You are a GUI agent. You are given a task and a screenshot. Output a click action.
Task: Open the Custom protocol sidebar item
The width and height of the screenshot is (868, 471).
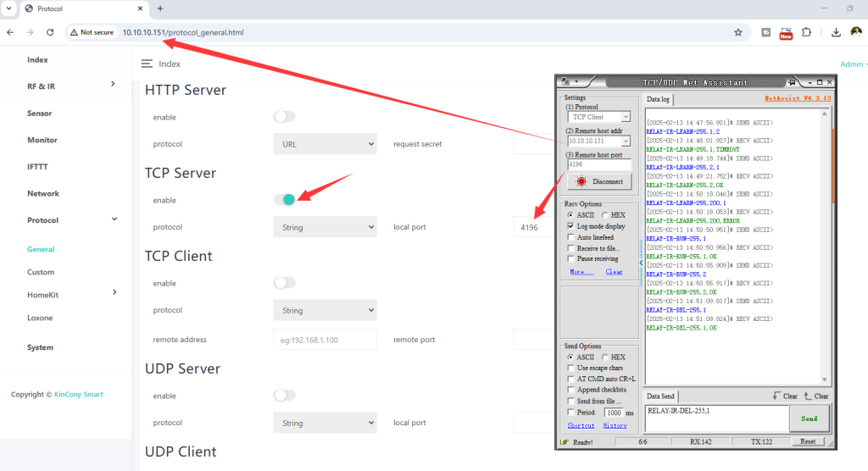[x=41, y=273]
